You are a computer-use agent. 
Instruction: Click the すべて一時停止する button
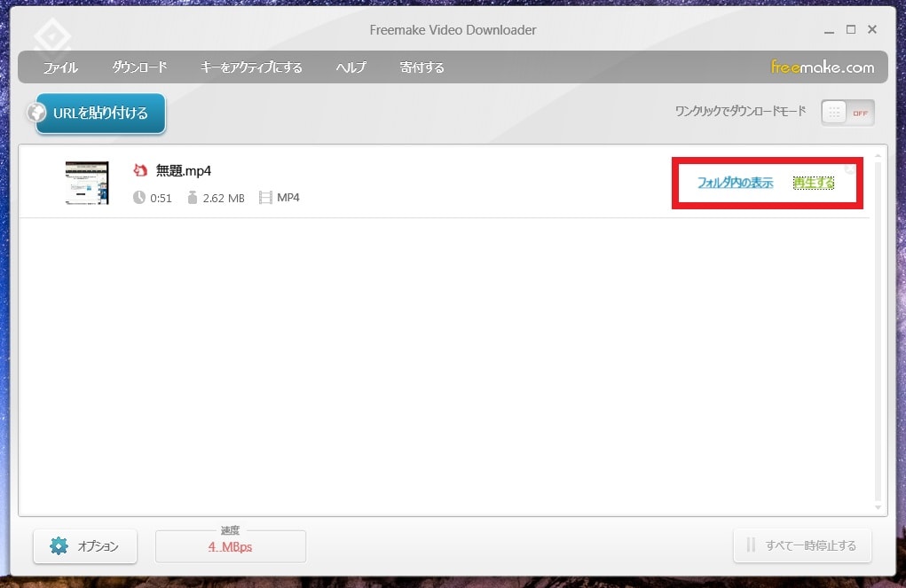click(x=802, y=545)
